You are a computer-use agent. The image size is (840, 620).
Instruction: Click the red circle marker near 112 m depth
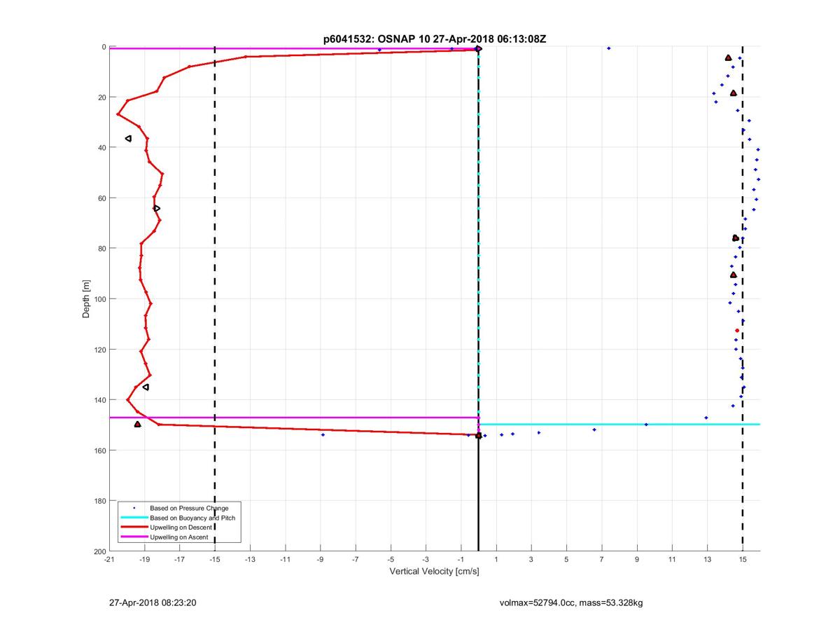point(737,331)
